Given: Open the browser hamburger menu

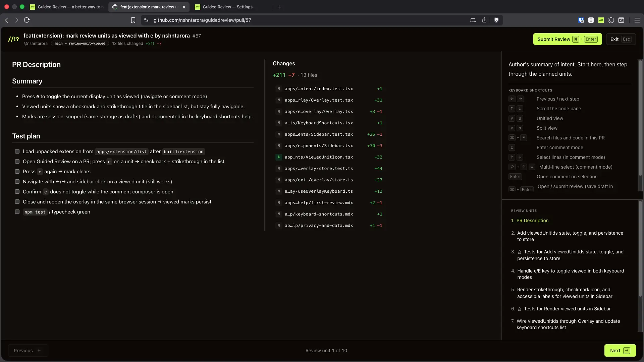Looking at the screenshot, I should point(637,20).
